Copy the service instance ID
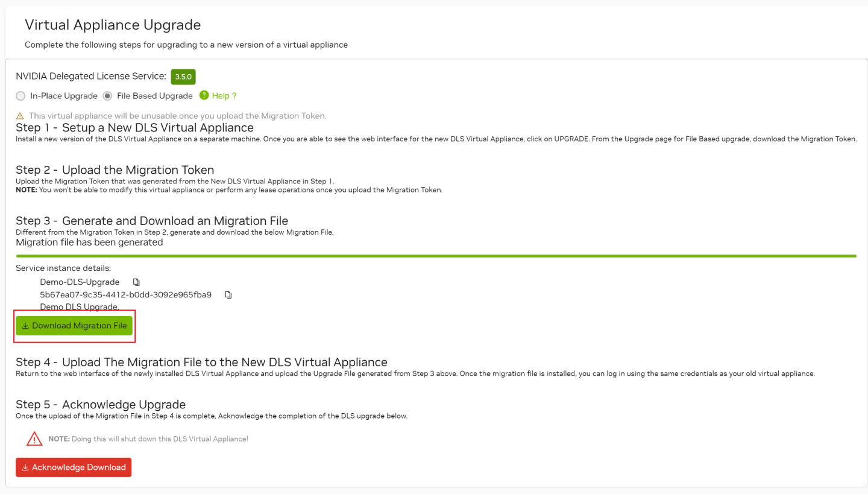 pyautogui.click(x=228, y=295)
